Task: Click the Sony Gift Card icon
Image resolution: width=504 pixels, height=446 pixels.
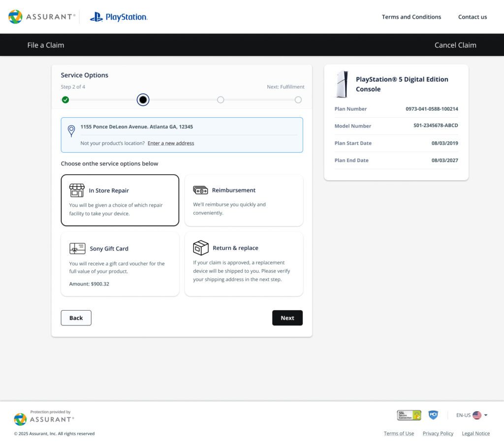Action: click(x=77, y=249)
